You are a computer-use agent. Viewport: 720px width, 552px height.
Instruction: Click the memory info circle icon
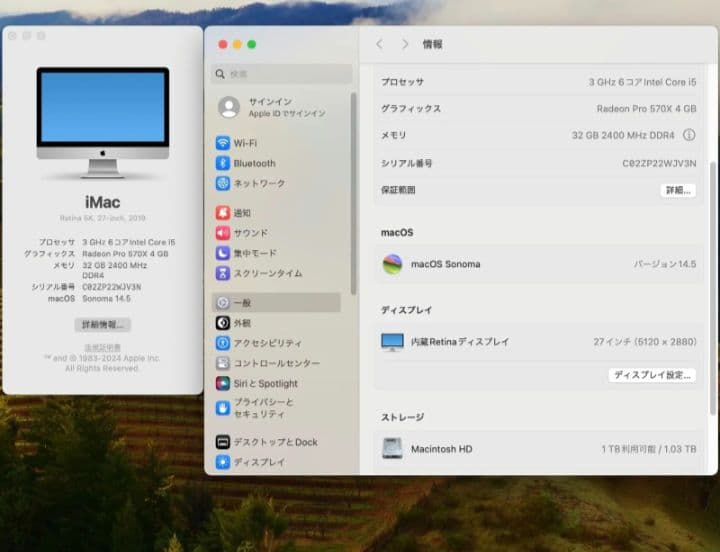point(689,135)
